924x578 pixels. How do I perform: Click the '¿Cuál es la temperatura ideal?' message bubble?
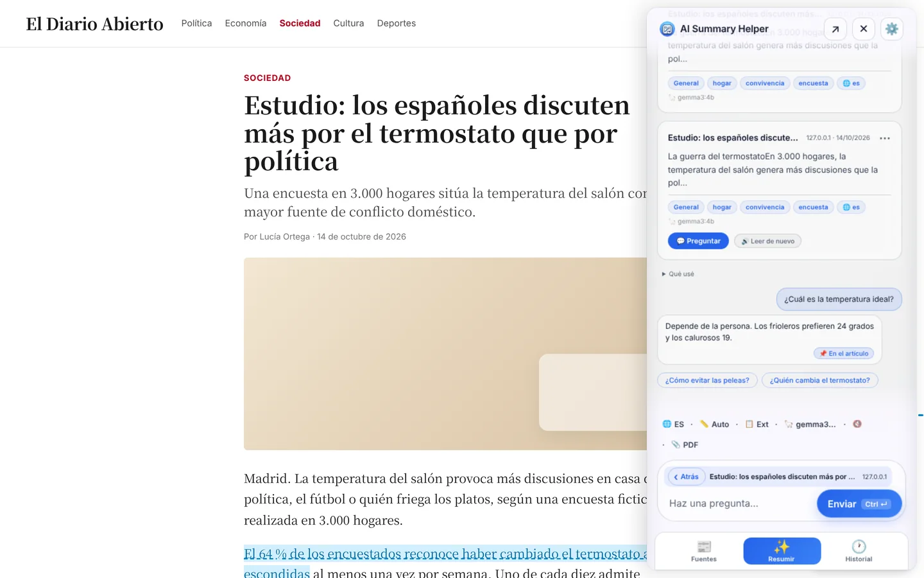pyautogui.click(x=839, y=299)
